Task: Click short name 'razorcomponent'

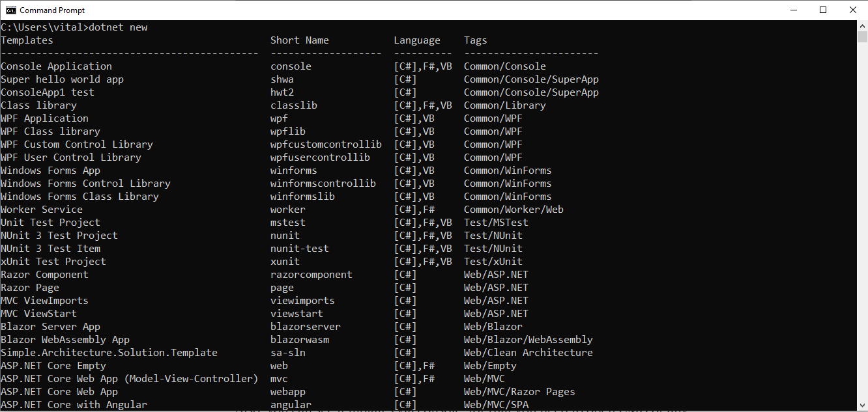Action: click(311, 275)
